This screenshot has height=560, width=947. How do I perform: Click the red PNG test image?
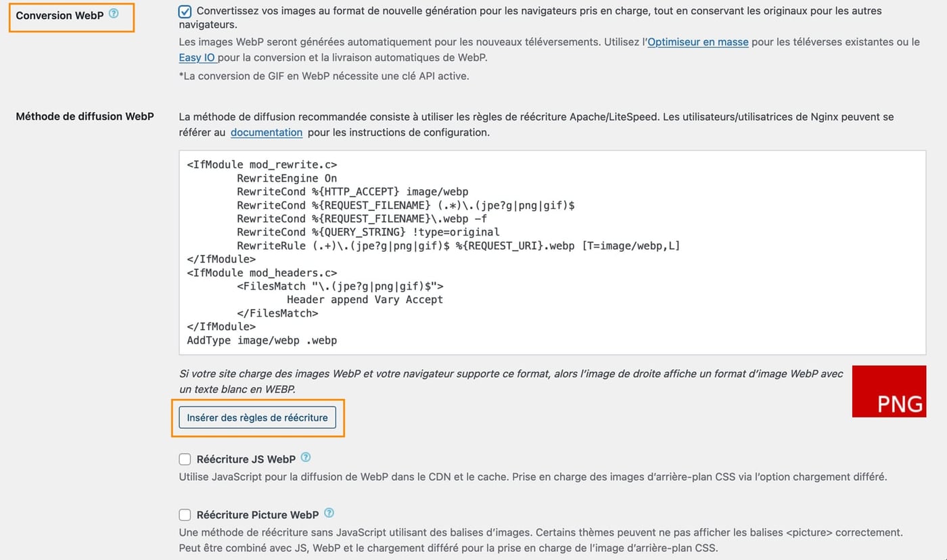click(x=889, y=391)
